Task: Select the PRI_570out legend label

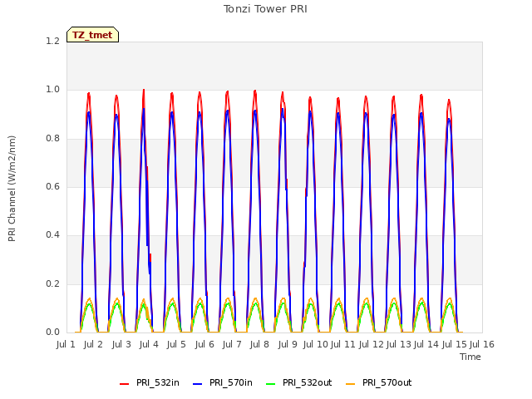Action: tap(387, 382)
